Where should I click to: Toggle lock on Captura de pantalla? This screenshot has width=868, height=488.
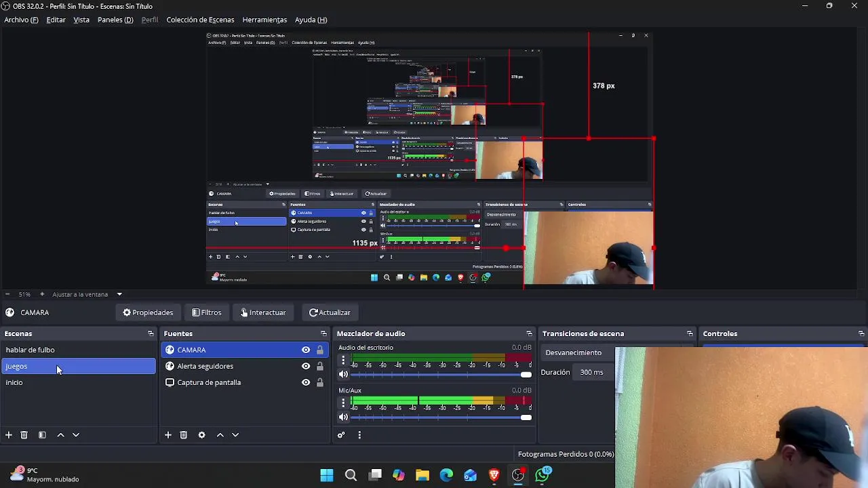pos(320,382)
